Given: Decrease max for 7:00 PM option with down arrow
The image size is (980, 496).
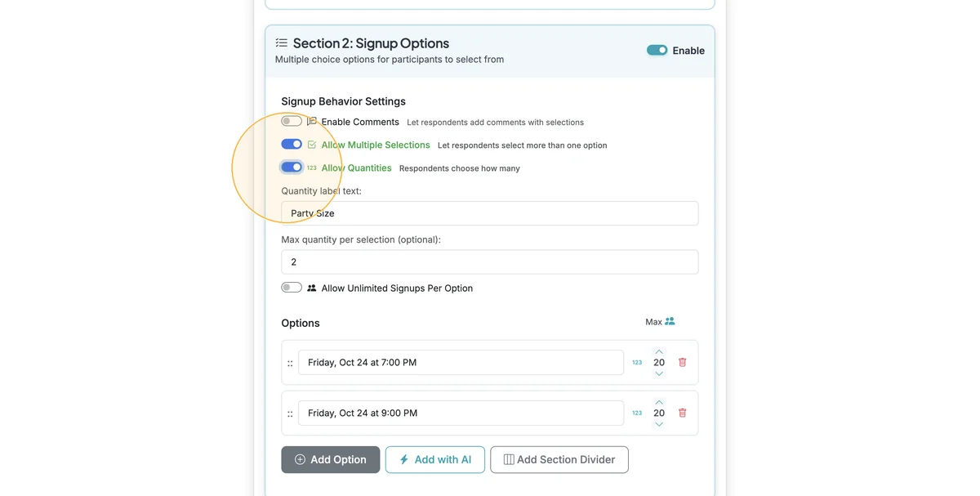Looking at the screenshot, I should point(659,373).
